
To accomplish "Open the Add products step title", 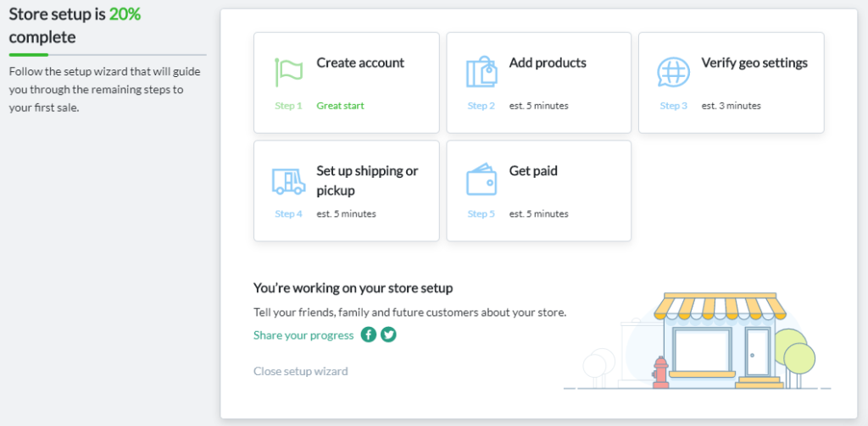I will (548, 63).
